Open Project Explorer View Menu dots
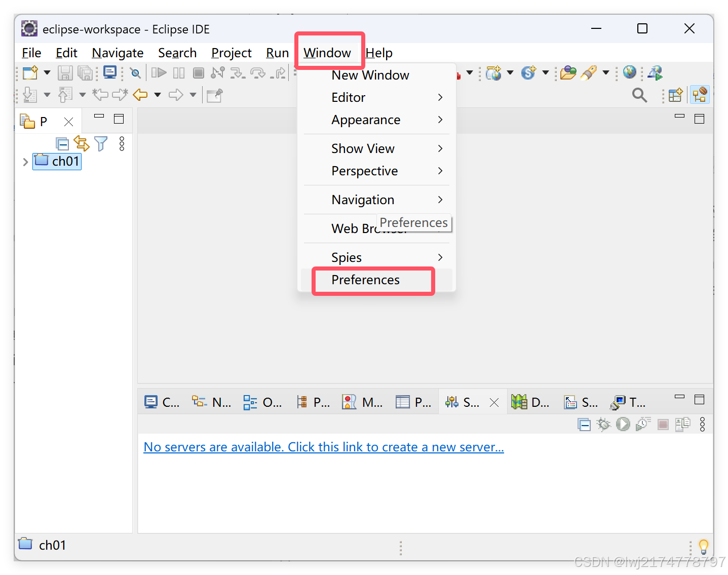The width and height of the screenshot is (728, 575). point(122,144)
